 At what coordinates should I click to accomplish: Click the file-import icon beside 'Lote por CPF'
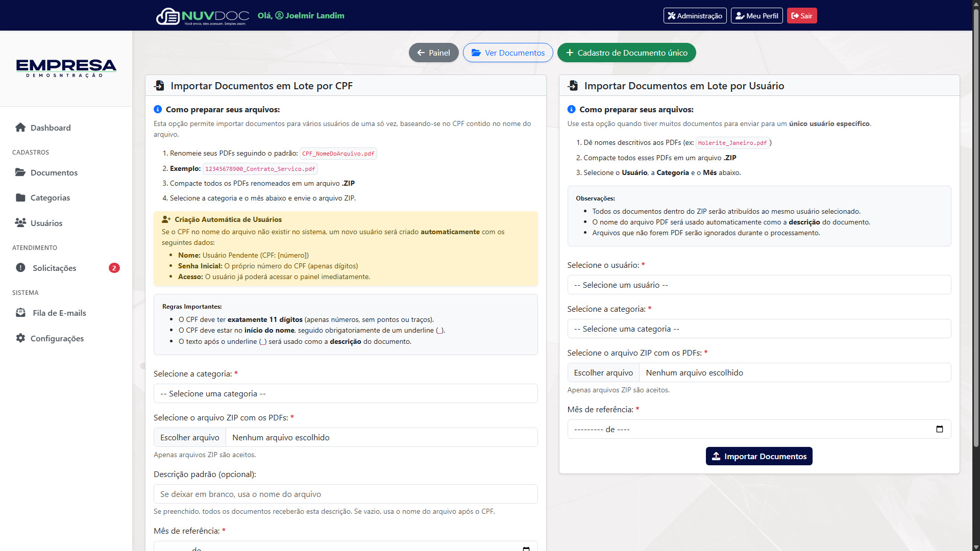[x=159, y=86]
